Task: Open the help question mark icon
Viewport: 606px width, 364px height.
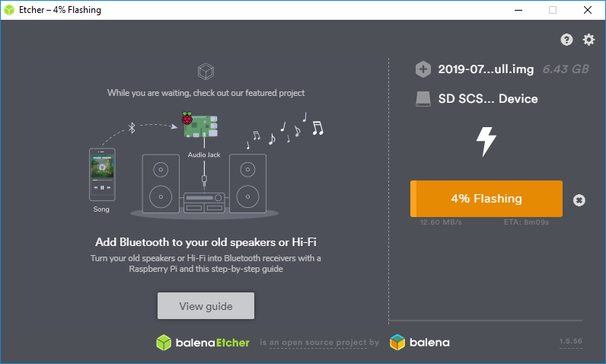Action: (566, 40)
